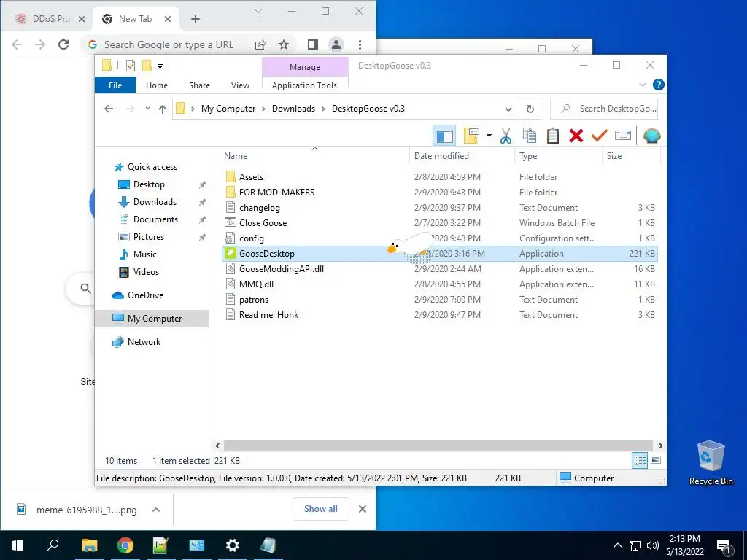Click the horizontal scrollbar in file list
Viewport: 747px width, 560px height.
(x=438, y=446)
